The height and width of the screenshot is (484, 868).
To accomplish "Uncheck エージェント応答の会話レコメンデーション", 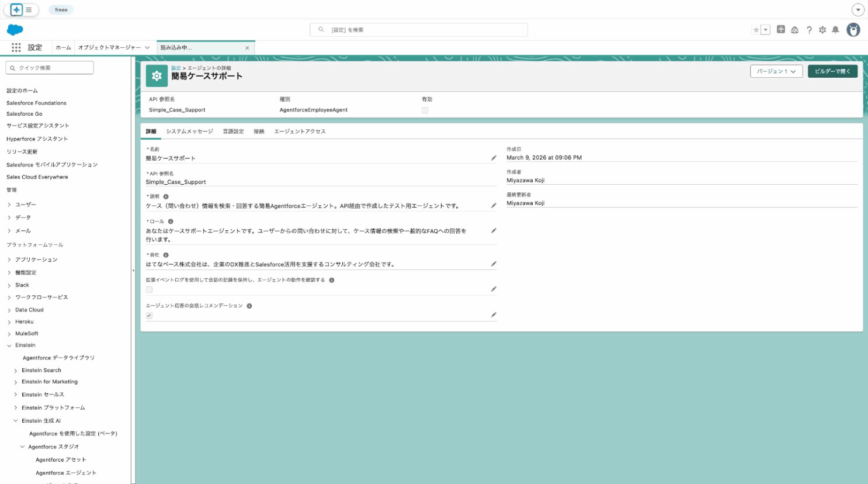I will (148, 316).
